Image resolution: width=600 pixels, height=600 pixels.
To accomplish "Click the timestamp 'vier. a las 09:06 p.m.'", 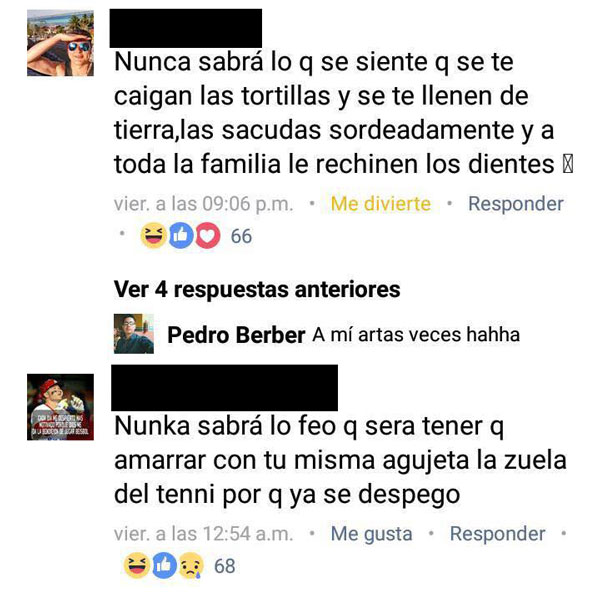I will [203, 204].
